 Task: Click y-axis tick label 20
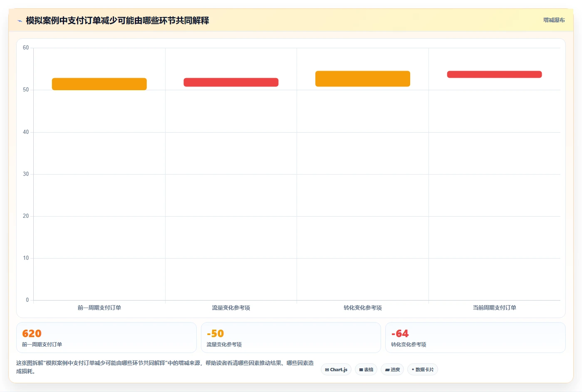pos(26,216)
